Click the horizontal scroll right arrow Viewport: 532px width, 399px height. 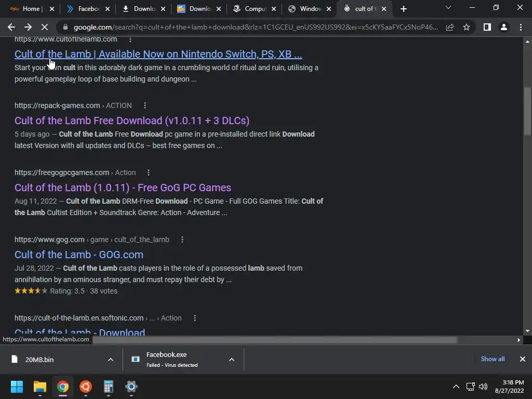pos(519,340)
